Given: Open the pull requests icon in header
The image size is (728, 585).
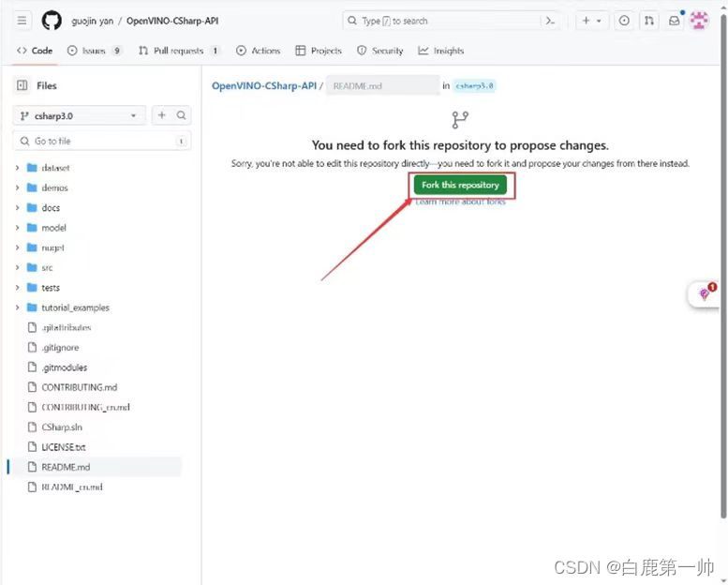Looking at the screenshot, I should pos(649,21).
